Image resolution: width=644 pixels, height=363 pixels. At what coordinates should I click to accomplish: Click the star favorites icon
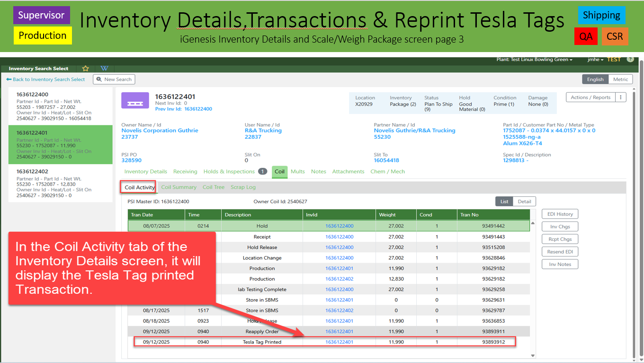[86, 68]
